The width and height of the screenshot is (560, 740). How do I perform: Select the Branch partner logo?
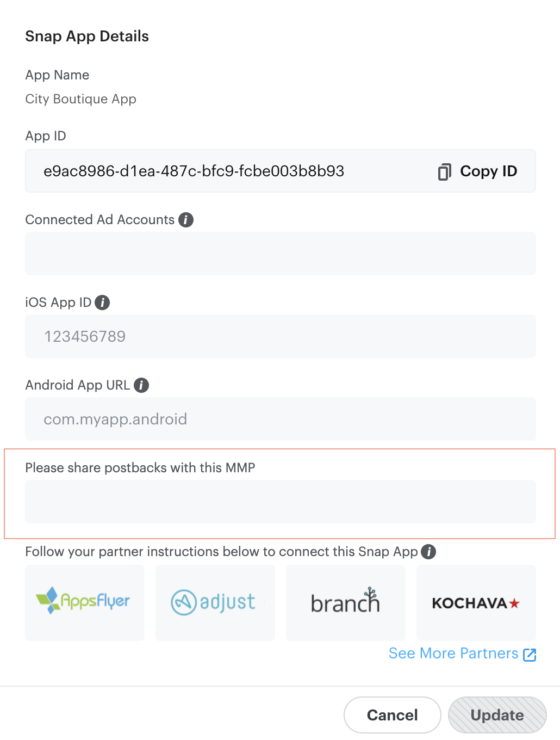pos(345,602)
